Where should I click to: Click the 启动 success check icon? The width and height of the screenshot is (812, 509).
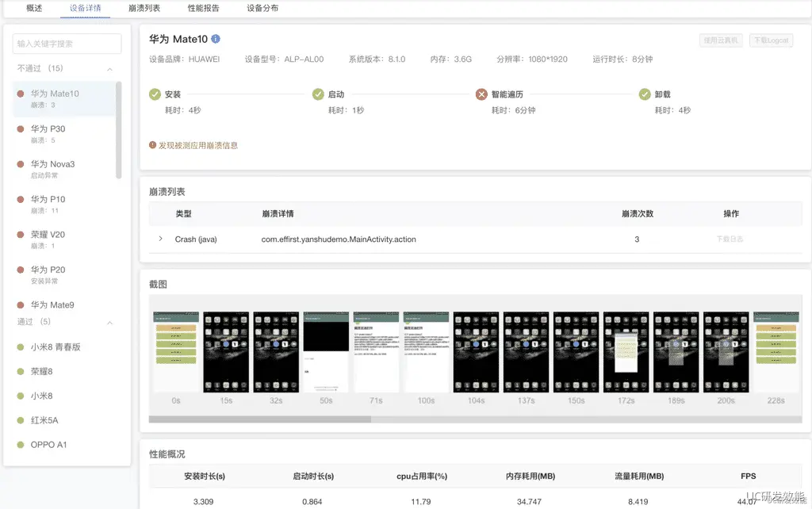(x=318, y=94)
